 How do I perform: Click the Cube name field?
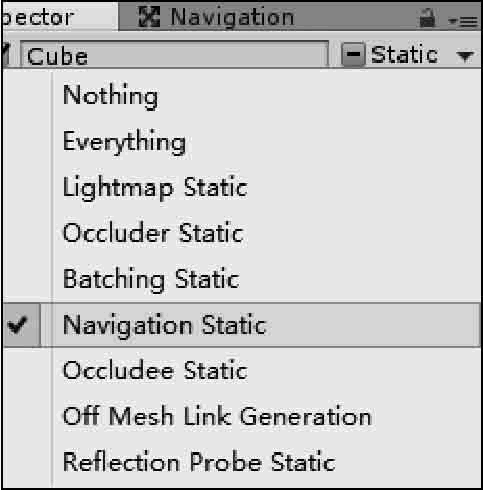[175, 55]
